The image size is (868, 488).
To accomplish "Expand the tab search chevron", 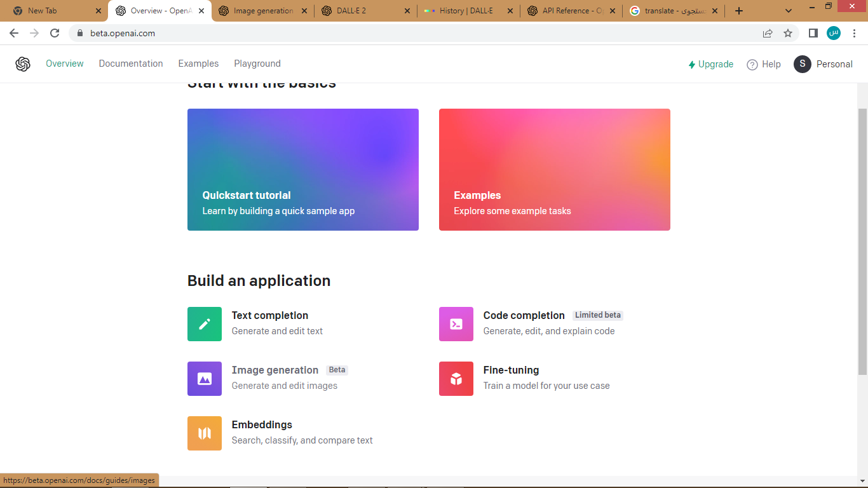I will coord(789,11).
